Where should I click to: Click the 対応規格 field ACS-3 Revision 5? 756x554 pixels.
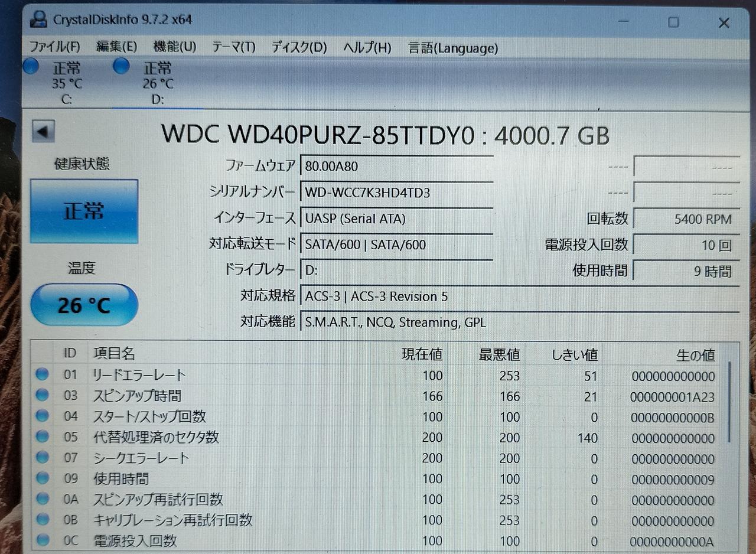point(520,295)
